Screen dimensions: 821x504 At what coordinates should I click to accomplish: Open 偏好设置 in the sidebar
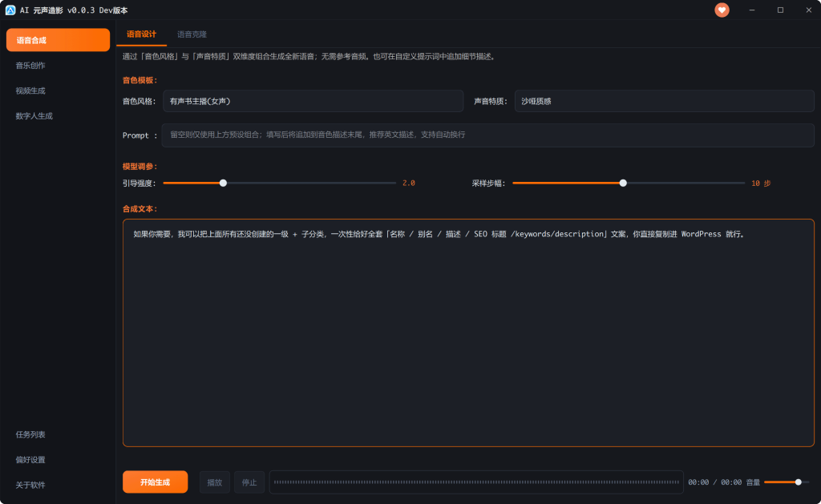(30, 459)
